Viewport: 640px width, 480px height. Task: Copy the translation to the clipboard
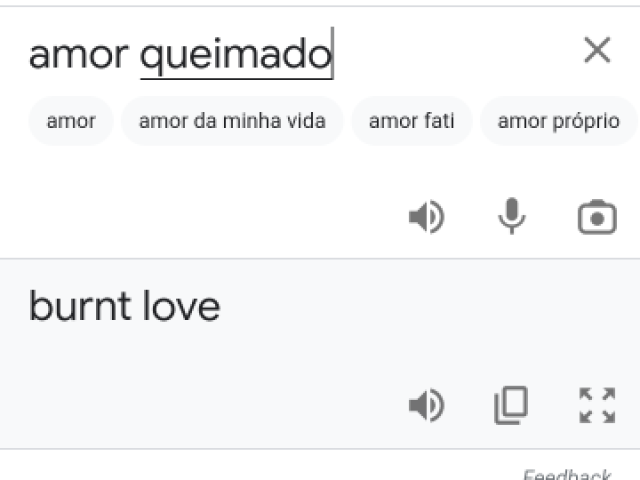point(511,405)
